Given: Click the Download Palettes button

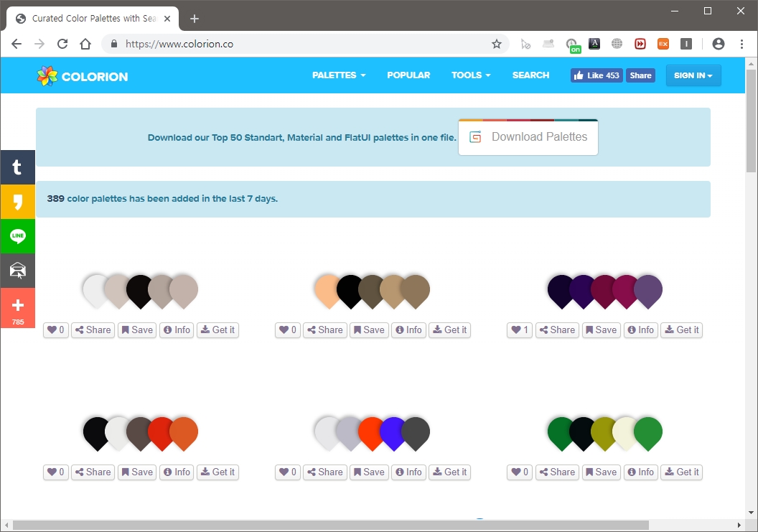Looking at the screenshot, I should [x=528, y=137].
